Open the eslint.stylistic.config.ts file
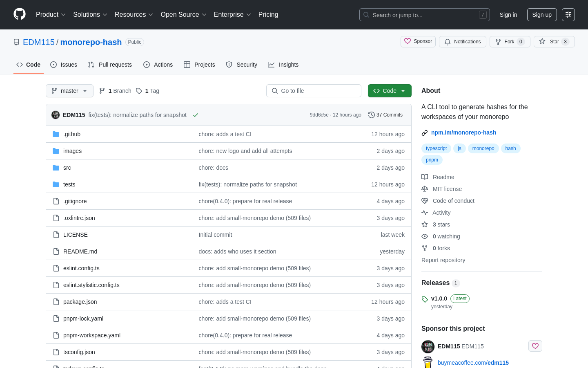 coord(91,285)
